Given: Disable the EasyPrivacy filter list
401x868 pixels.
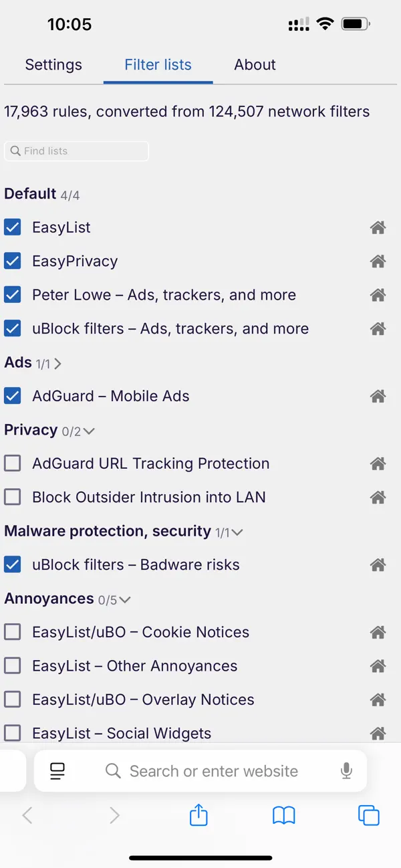Looking at the screenshot, I should point(13,261).
